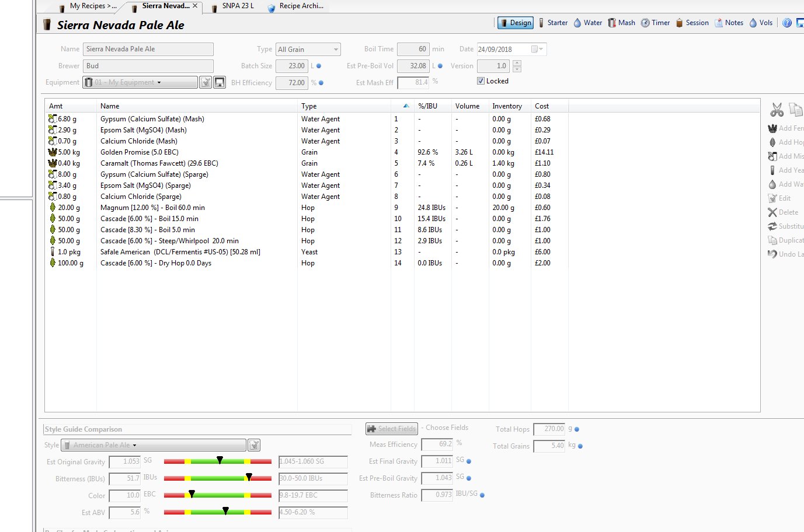The image size is (804, 532).
Task: Open the Style American Pale Ale dropdown
Action: click(x=154, y=445)
